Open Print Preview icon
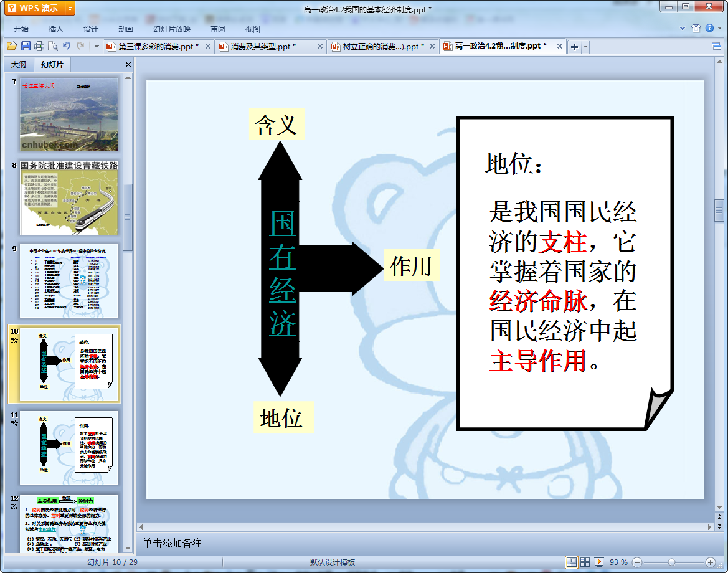Image resolution: width=728 pixels, height=573 pixels. click(x=53, y=46)
